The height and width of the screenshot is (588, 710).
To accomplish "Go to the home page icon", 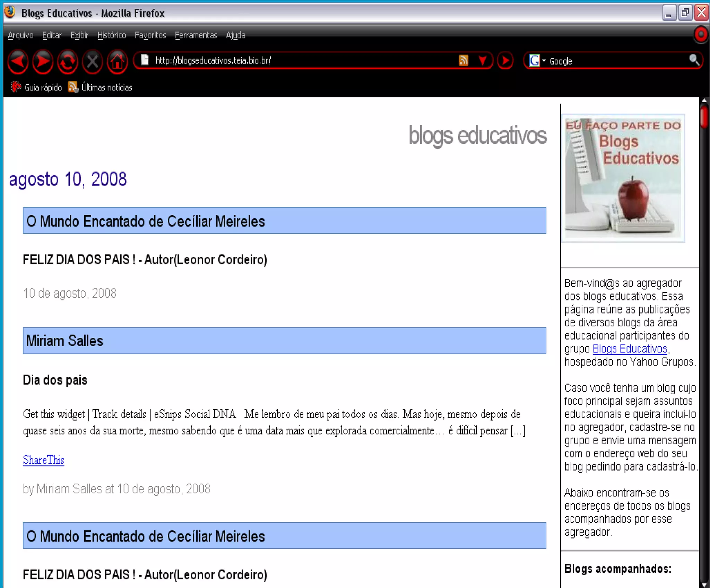I will [x=117, y=62].
